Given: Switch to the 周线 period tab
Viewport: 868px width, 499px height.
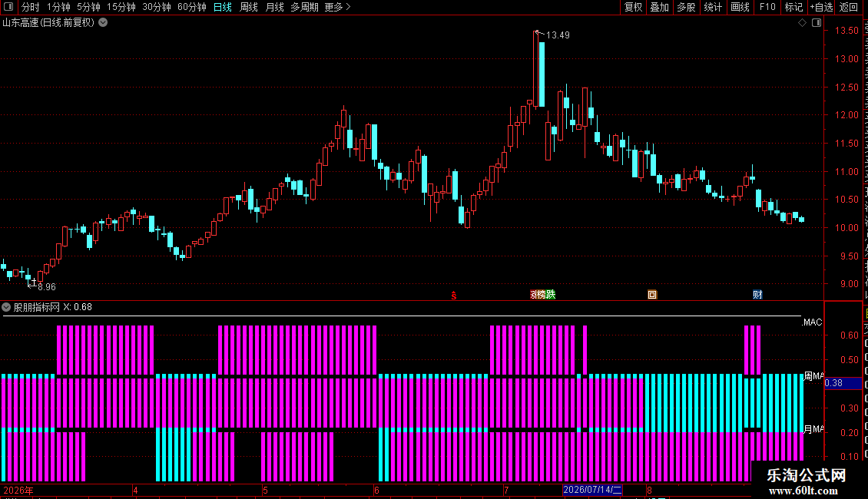Looking at the screenshot, I should click(249, 7).
